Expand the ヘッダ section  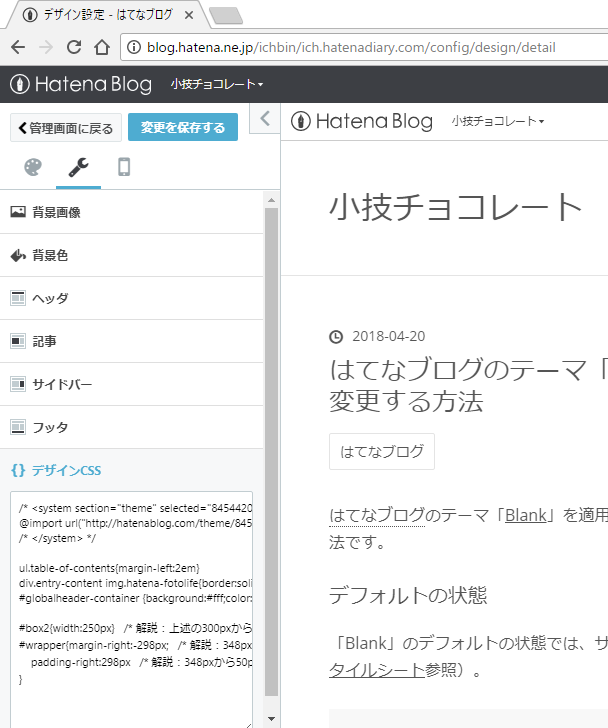point(132,298)
